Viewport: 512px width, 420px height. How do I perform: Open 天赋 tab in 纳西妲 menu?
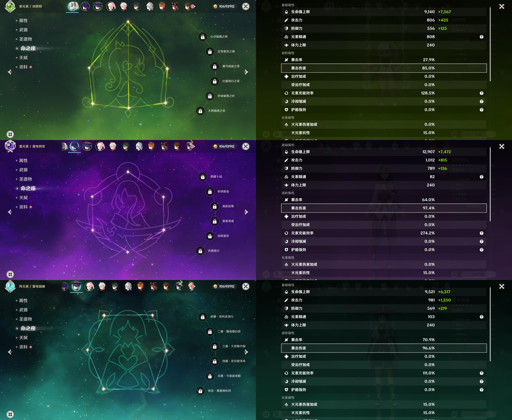click(x=23, y=58)
